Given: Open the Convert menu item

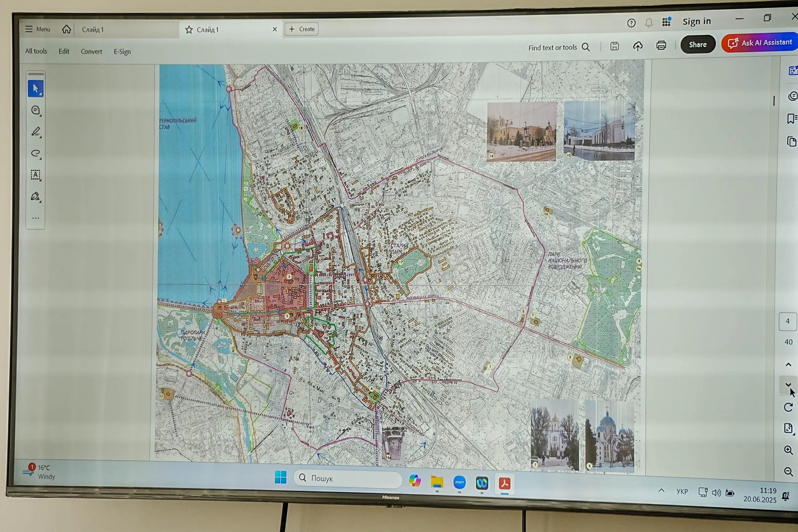Looking at the screenshot, I should 92,51.
